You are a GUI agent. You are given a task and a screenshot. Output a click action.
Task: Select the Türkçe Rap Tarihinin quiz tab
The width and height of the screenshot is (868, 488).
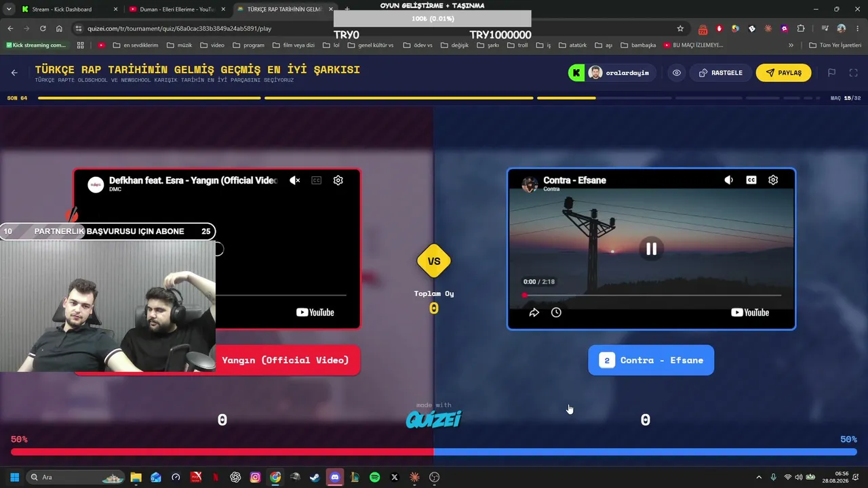pos(285,9)
